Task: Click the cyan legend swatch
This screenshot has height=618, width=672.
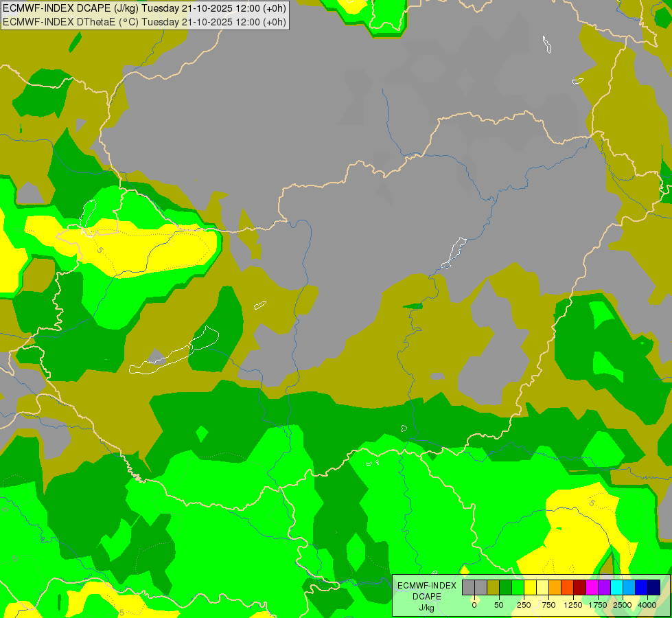Action: 616,587
